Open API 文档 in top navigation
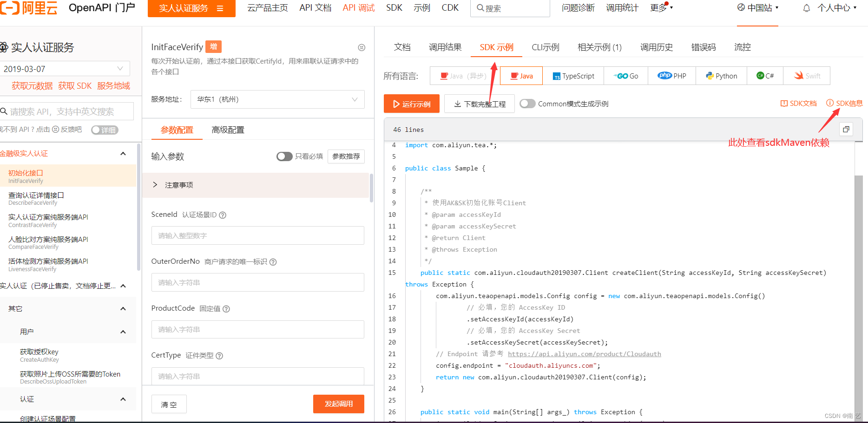Screen dimensions: 868x423 316,8
